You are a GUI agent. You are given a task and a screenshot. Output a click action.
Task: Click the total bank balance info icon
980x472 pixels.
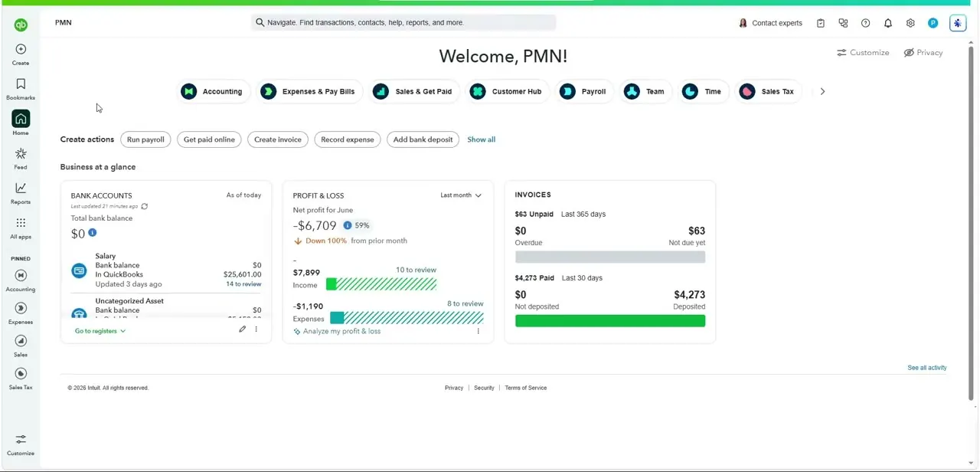click(92, 233)
